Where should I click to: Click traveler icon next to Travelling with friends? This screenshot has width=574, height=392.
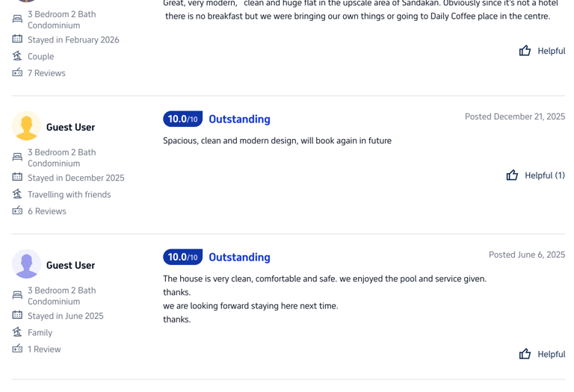click(17, 194)
